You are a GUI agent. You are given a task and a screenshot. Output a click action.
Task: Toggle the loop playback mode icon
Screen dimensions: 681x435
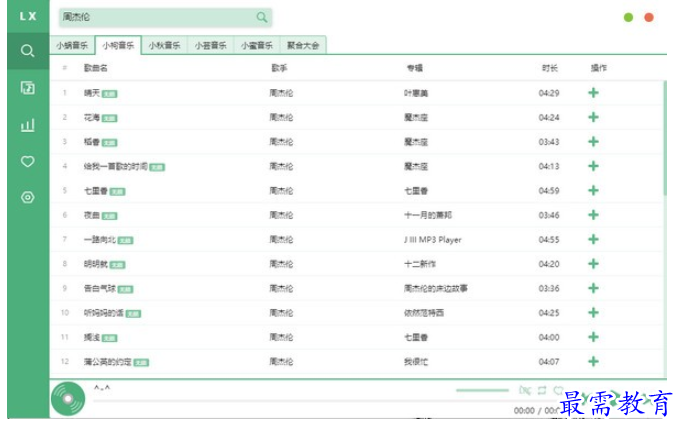[542, 390]
